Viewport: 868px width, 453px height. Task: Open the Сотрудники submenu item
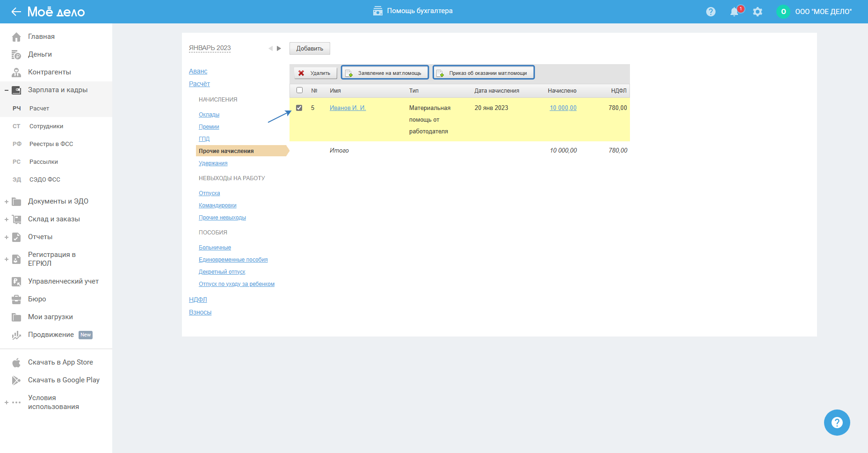click(x=46, y=126)
